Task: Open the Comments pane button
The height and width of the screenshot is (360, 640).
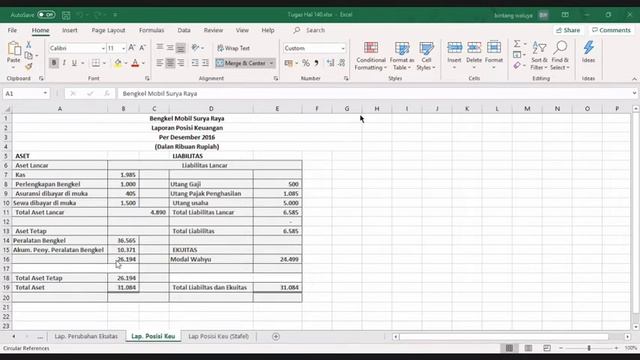Action: tap(611, 30)
